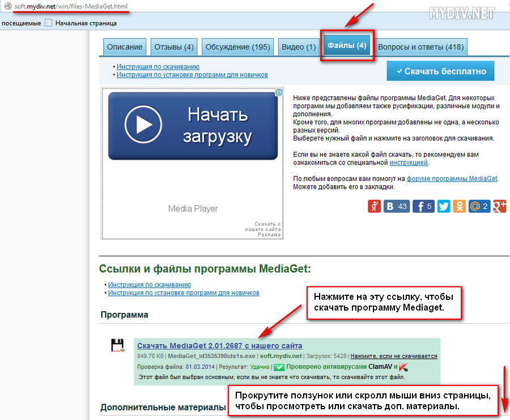Share on Odnoklassniki orange icon

click(459, 206)
